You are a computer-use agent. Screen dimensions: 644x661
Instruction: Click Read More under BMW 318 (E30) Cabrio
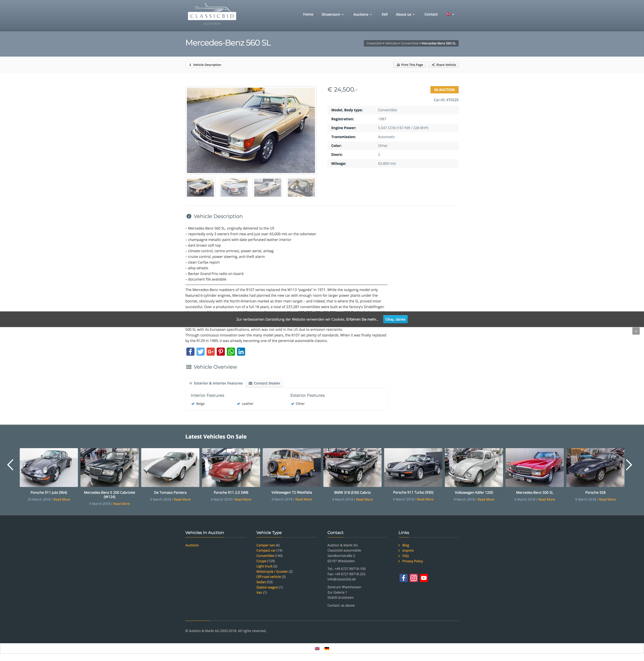(x=364, y=499)
